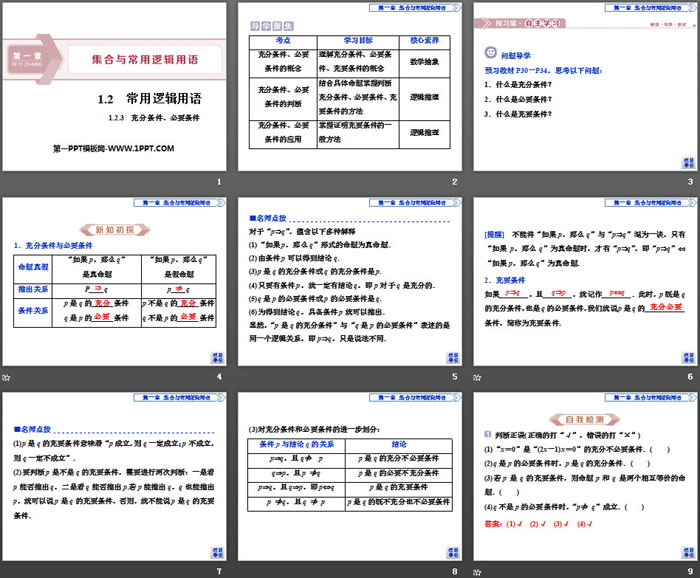This screenshot has width=700, height=578.
Task: Click the slide number 5 label
Action: point(453,376)
